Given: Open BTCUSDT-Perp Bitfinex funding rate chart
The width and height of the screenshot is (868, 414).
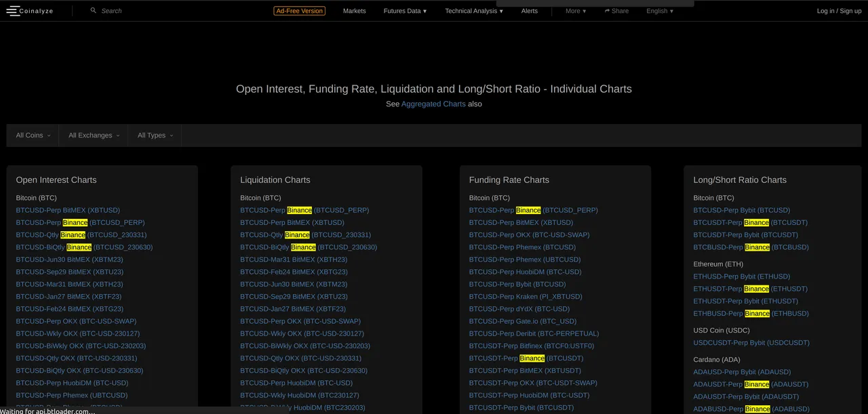Looking at the screenshot, I should [x=532, y=346].
